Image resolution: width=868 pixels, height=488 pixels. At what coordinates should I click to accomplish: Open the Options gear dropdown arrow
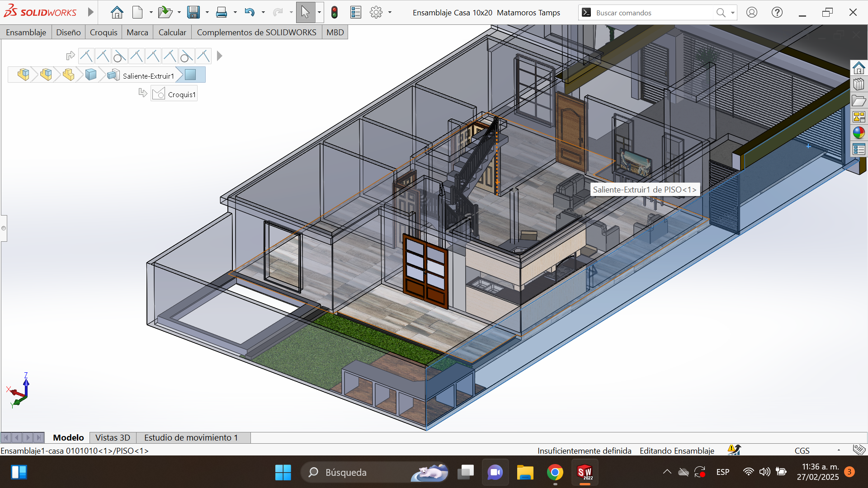(x=390, y=13)
